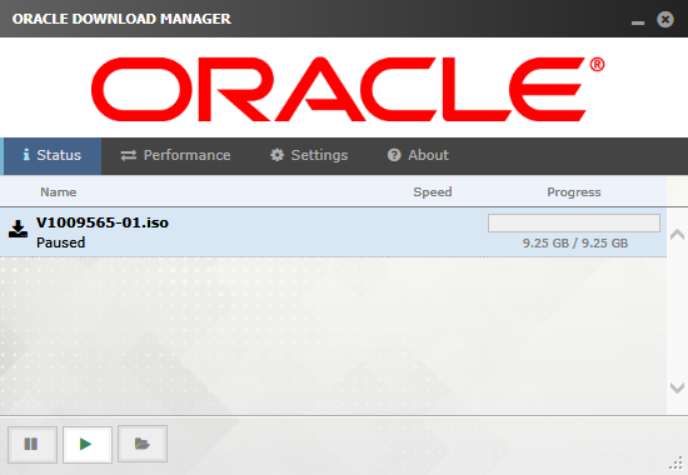Click the Oracle logo banner
This screenshot has height=475, width=688.
tap(348, 88)
